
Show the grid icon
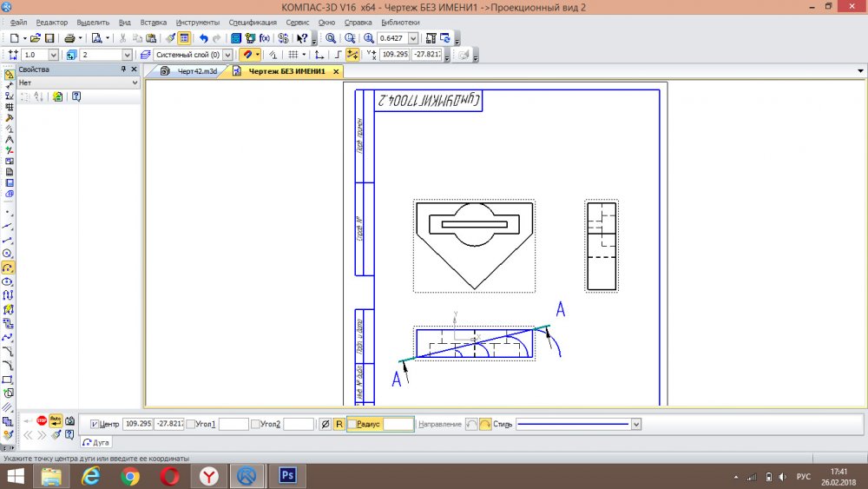coord(293,54)
